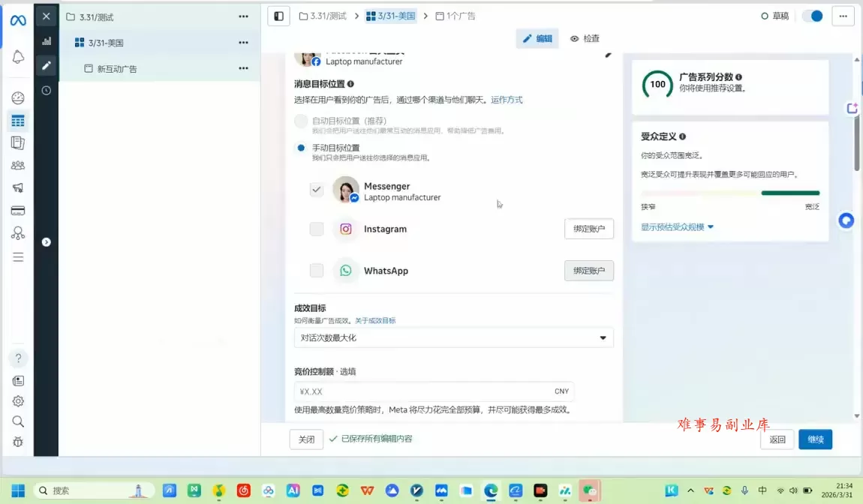Viewport: 863px width, 504px height.
Task: Open the campaigns table grid icon
Action: pyautogui.click(x=17, y=121)
